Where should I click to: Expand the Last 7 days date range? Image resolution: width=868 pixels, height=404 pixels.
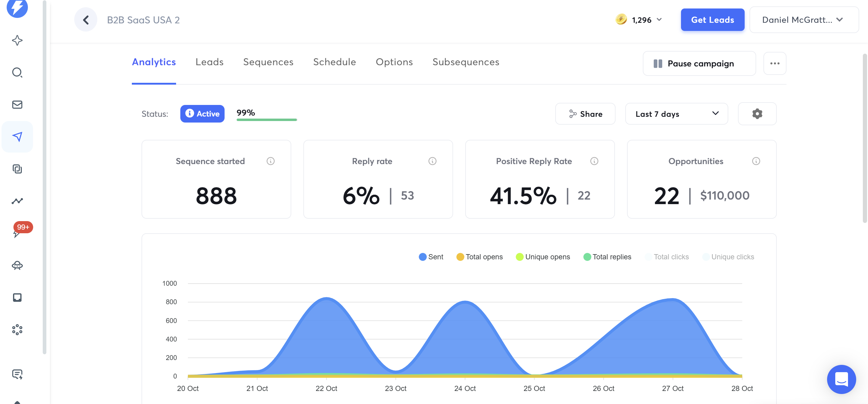(676, 114)
